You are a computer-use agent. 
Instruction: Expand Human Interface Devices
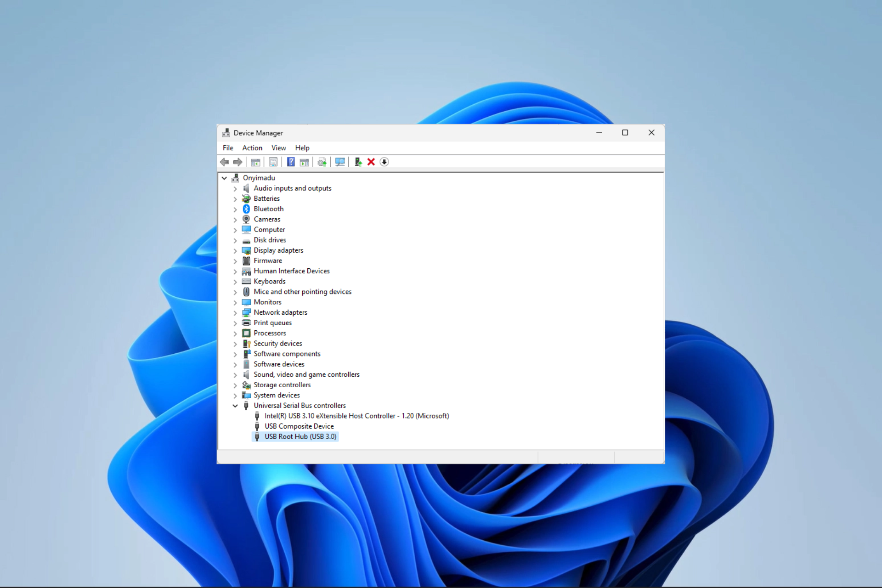coord(235,271)
